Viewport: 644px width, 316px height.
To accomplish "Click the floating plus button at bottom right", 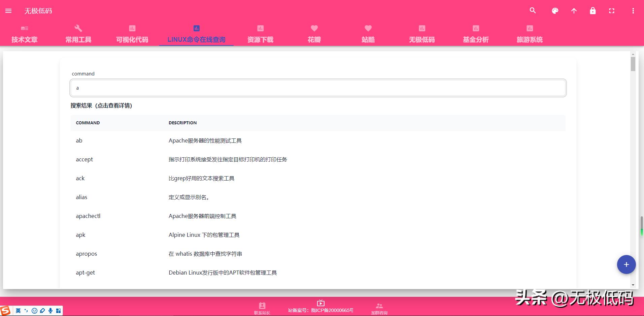I will (626, 264).
